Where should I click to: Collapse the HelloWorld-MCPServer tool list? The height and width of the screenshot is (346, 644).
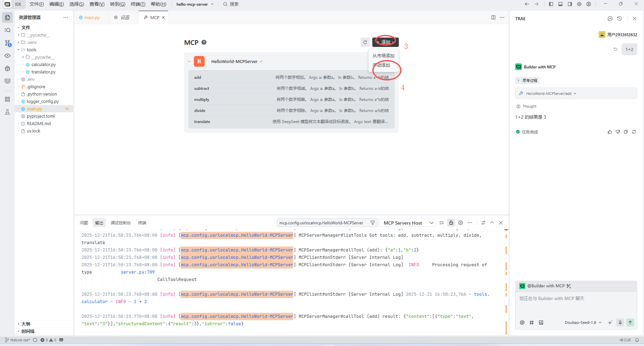click(189, 62)
